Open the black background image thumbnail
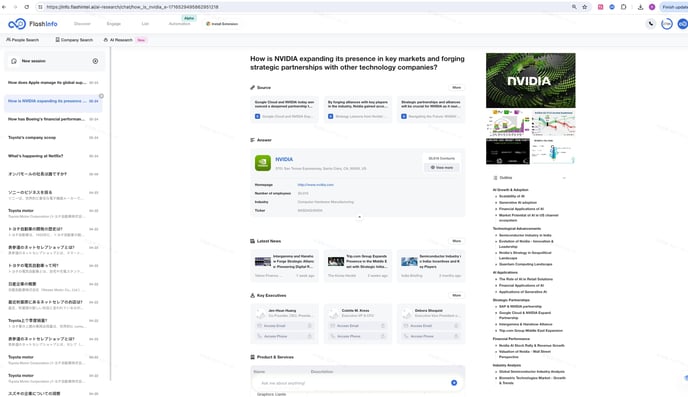Screen dimensions: 688x397 tap(508, 151)
